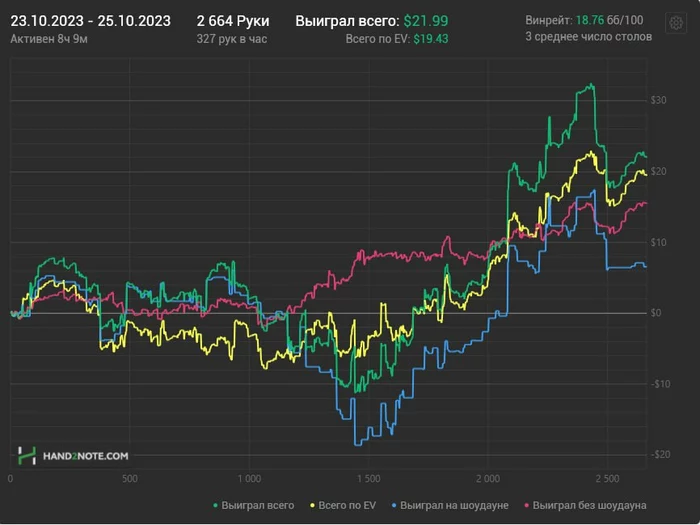Viewport: 700px width, 525px height.
Task: Click the date range 23.10.2023 - 25.10.2023
Action: click(91, 21)
